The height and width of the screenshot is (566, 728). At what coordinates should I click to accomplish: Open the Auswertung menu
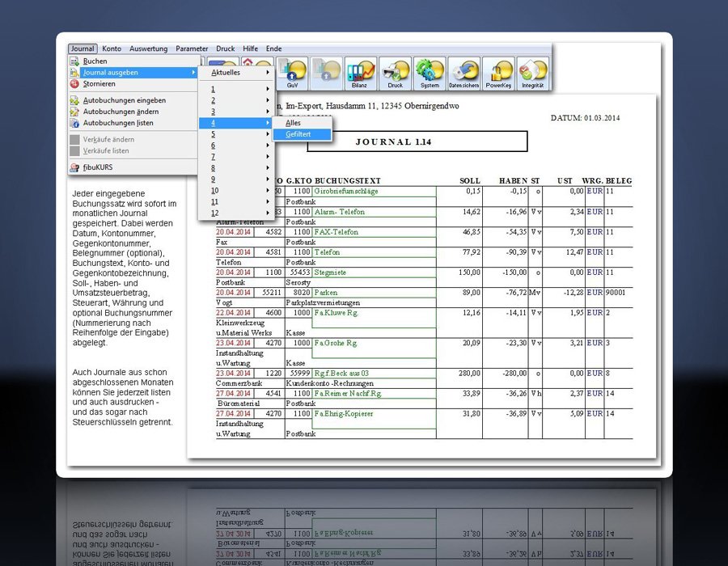[x=148, y=49]
